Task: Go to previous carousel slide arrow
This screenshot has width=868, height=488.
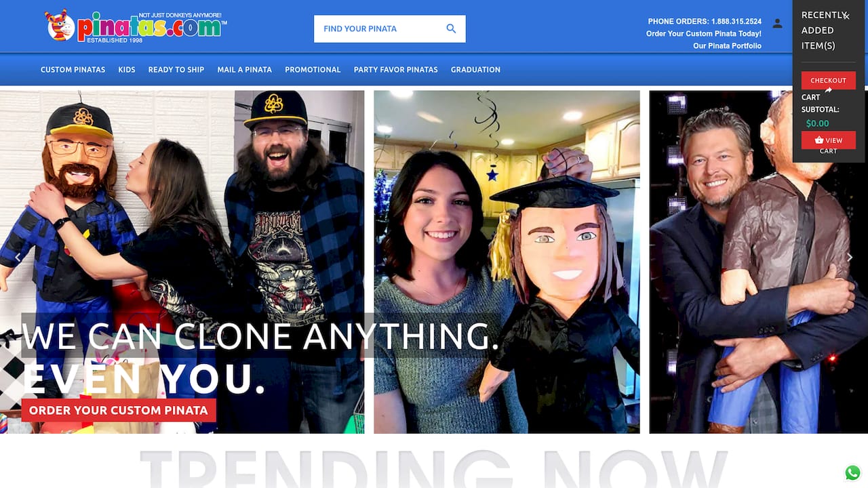Action: point(18,258)
